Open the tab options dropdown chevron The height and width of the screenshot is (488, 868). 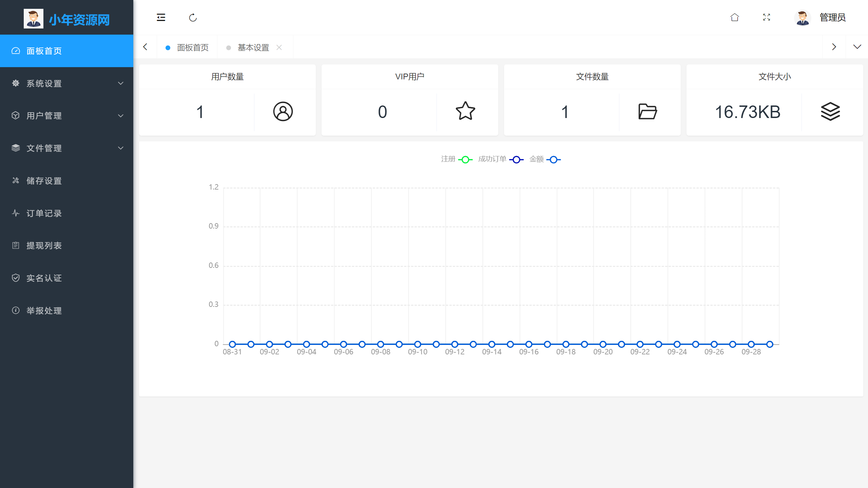[x=857, y=47]
